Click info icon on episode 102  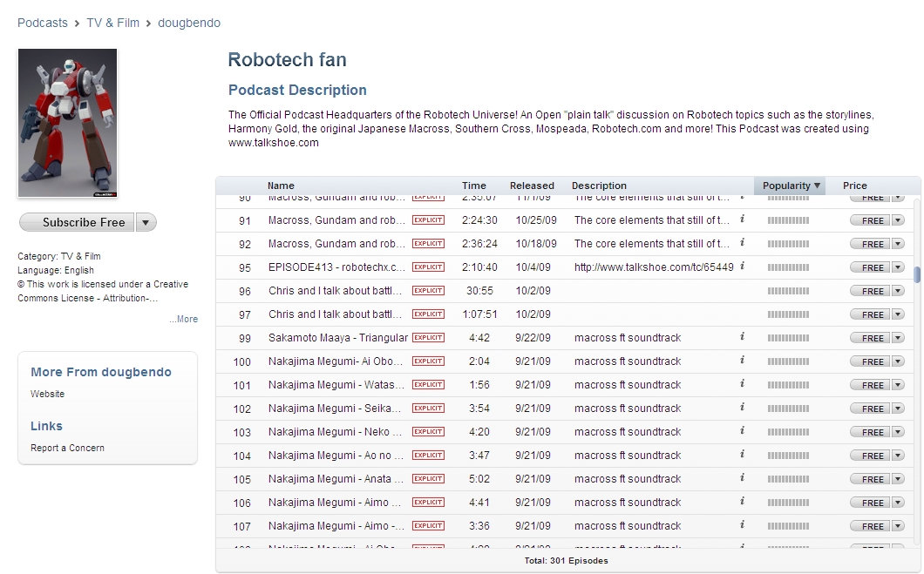coord(742,408)
